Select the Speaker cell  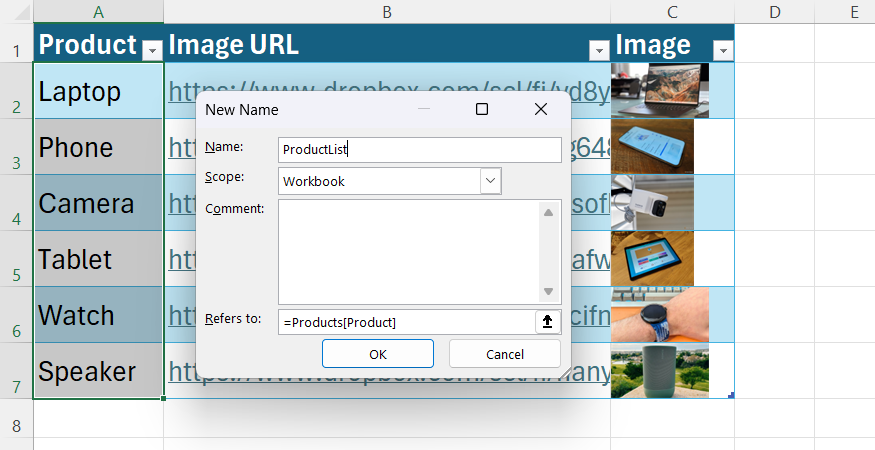pyautogui.click(x=98, y=371)
